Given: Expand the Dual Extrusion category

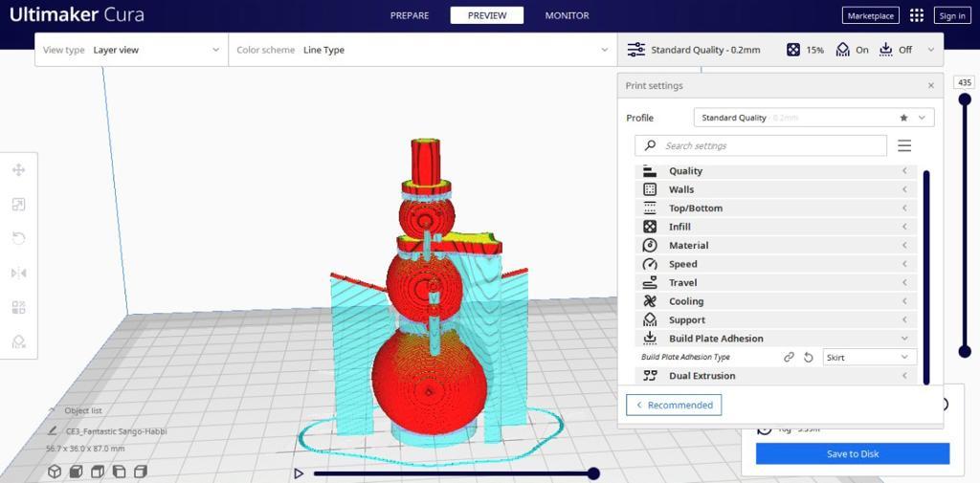Looking at the screenshot, I should click(x=775, y=376).
